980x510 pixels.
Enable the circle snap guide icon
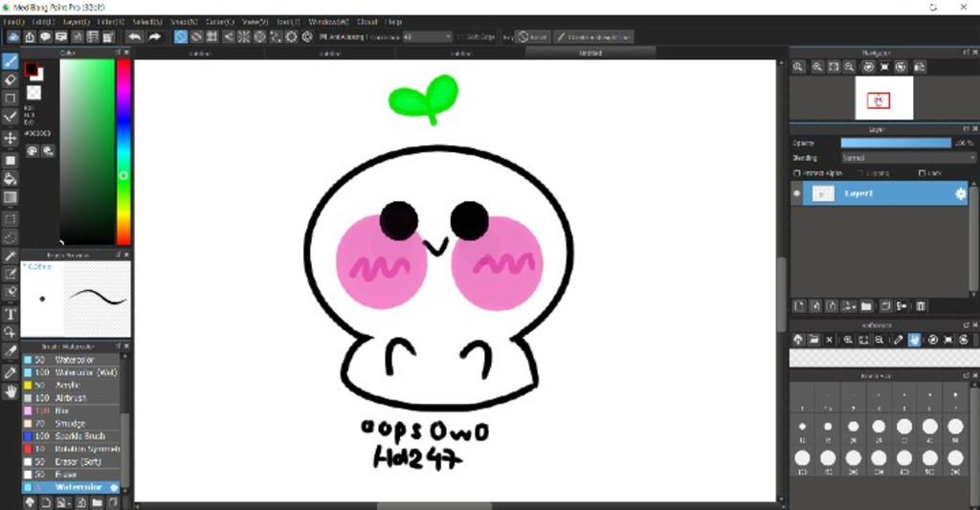[259, 37]
